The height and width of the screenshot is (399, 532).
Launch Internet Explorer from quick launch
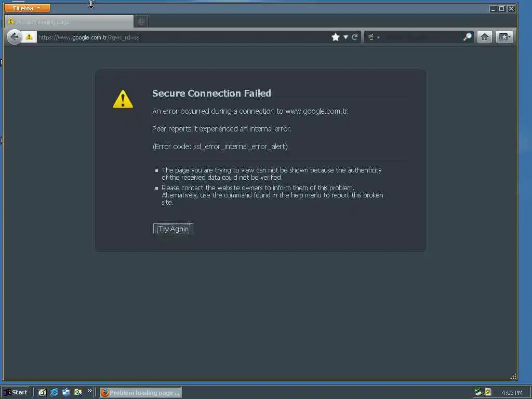pyautogui.click(x=54, y=393)
